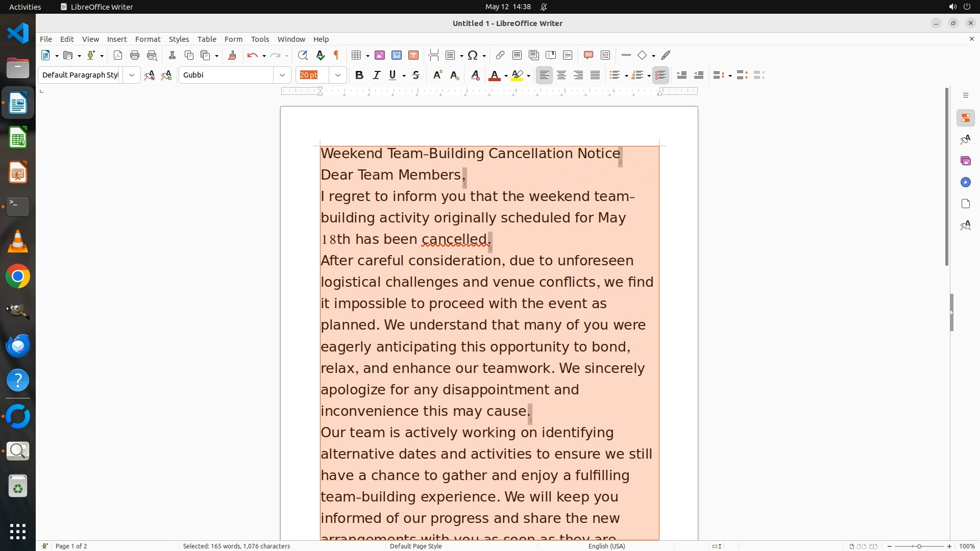
Task: Click the Print icon in toolbar
Action: click(135, 55)
